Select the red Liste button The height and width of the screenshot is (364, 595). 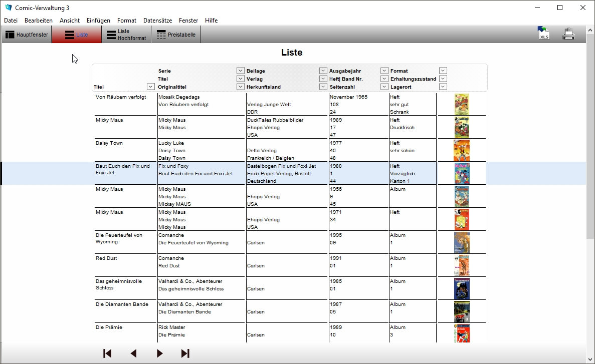tap(77, 35)
